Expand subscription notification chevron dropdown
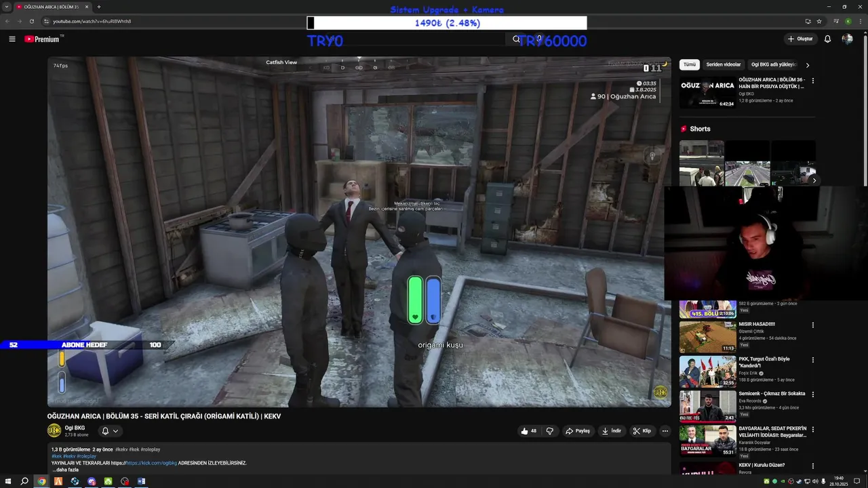This screenshot has width=868, height=488. [116, 431]
